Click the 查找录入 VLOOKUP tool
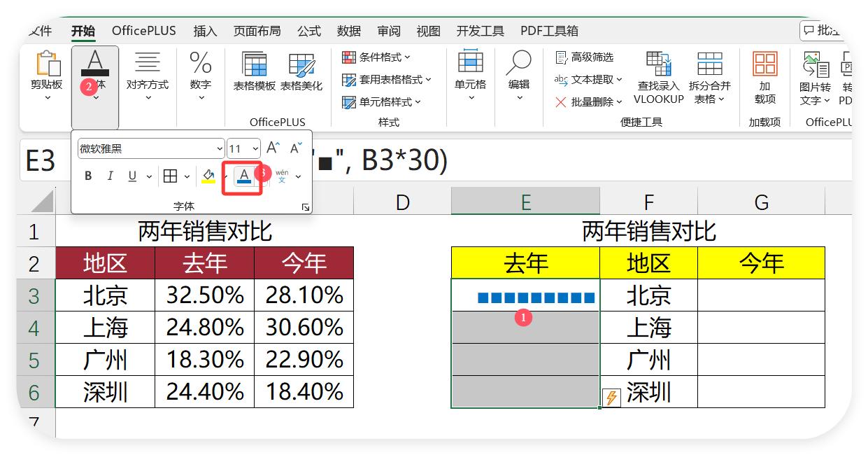 click(659, 78)
